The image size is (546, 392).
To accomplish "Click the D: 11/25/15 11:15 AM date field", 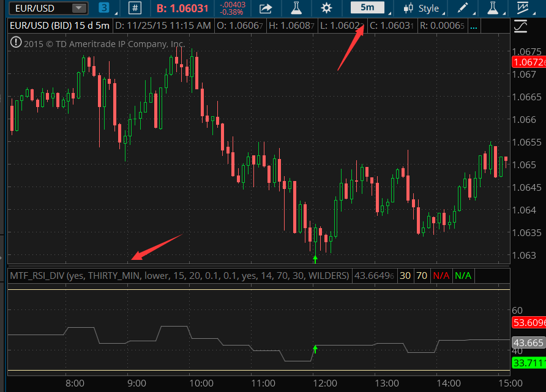I will pyautogui.click(x=163, y=26).
